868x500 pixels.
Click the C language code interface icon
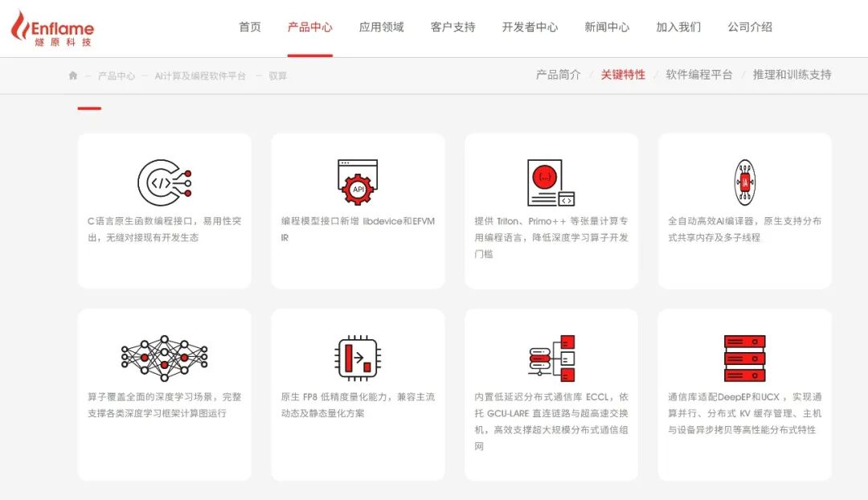pyautogui.click(x=165, y=182)
